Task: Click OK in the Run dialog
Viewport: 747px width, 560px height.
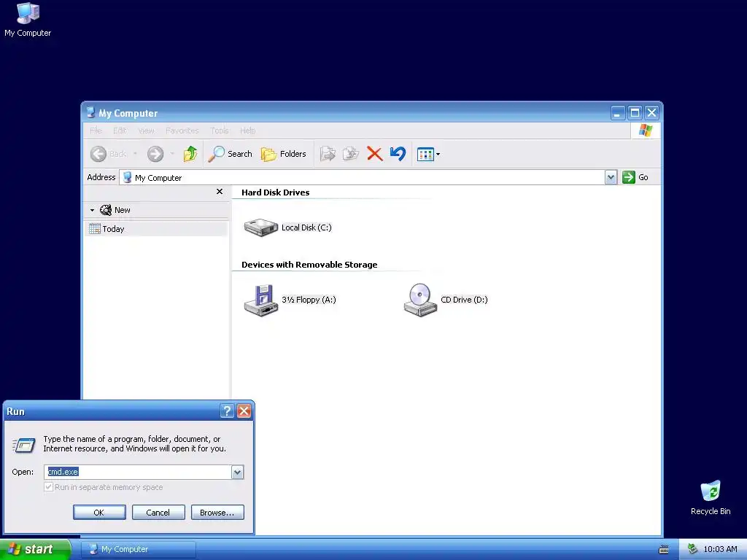Action: [99, 513]
